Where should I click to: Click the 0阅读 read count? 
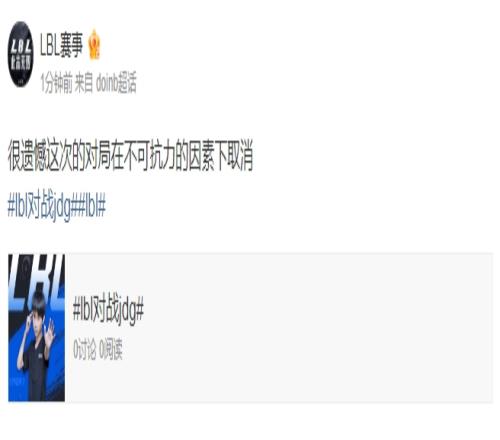coord(111,349)
